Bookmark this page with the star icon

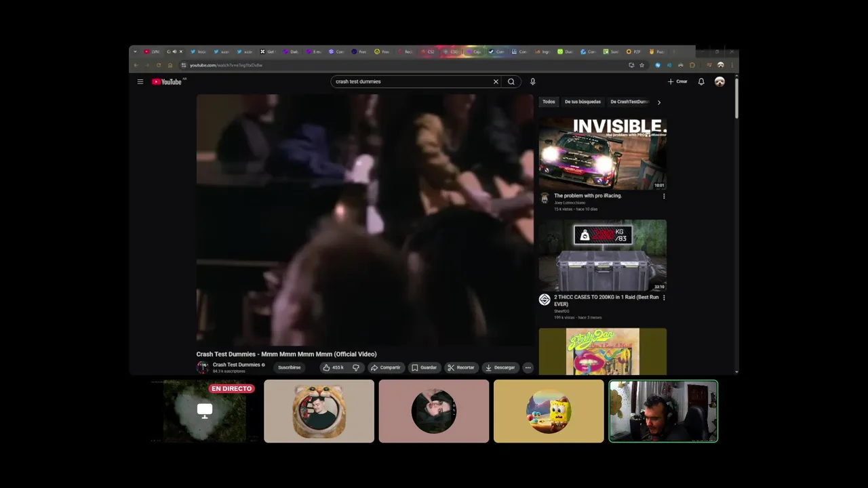click(x=642, y=65)
